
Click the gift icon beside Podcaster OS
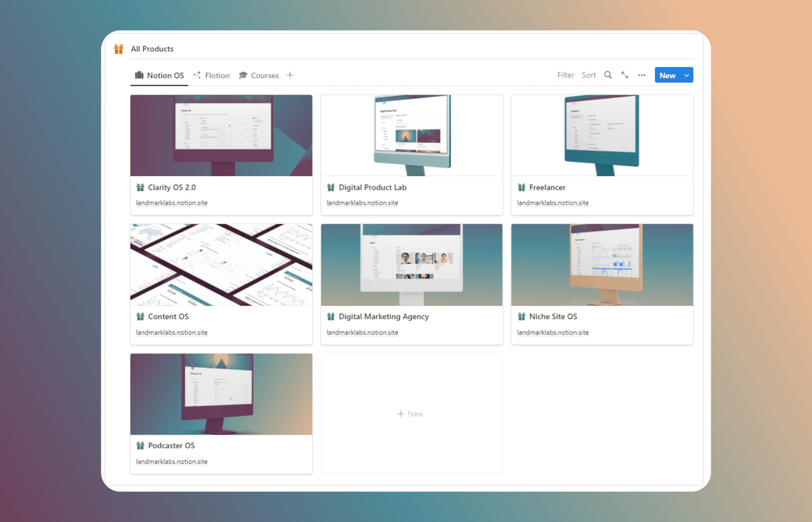(140, 445)
